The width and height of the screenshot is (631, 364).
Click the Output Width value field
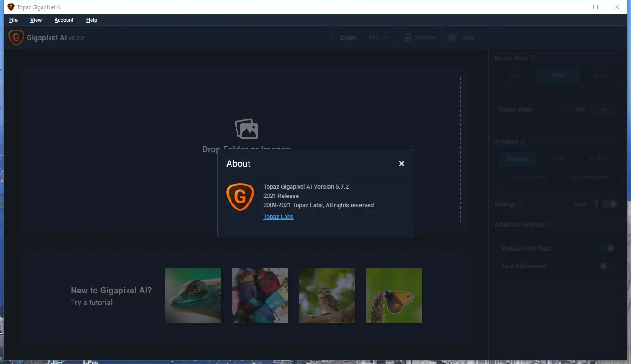[x=572, y=110]
